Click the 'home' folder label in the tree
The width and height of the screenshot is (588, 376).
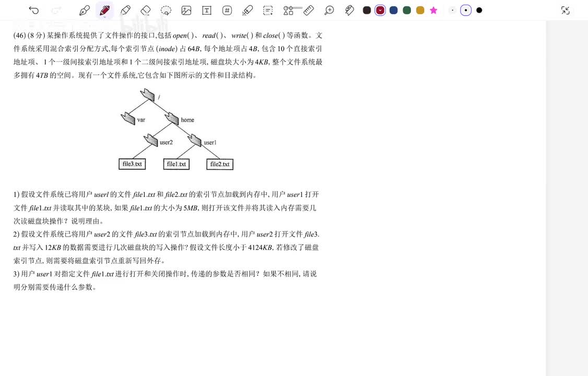[x=187, y=120]
